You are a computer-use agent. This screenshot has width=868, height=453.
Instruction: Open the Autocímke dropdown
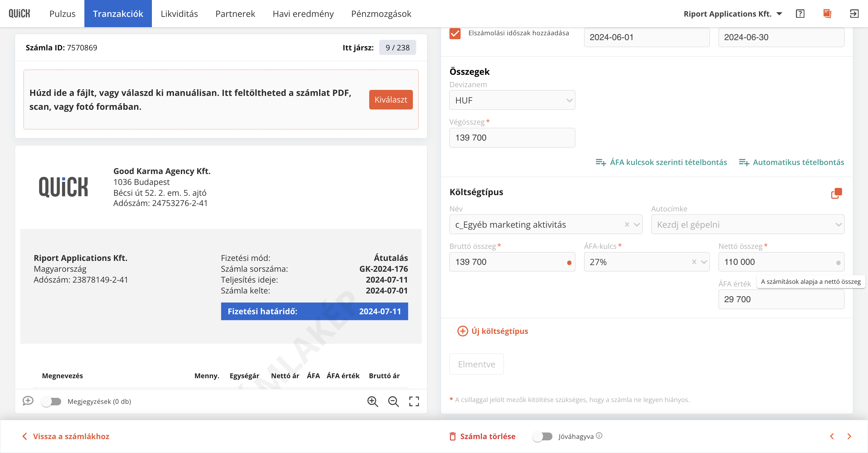pos(748,224)
